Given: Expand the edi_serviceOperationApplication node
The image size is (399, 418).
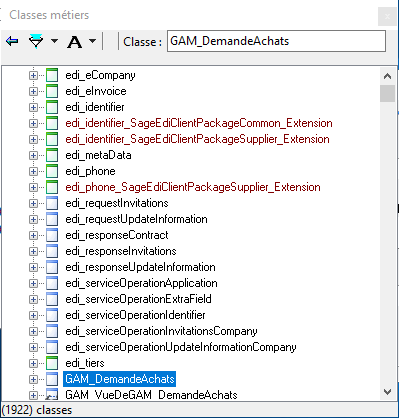Looking at the screenshot, I should [33, 283].
